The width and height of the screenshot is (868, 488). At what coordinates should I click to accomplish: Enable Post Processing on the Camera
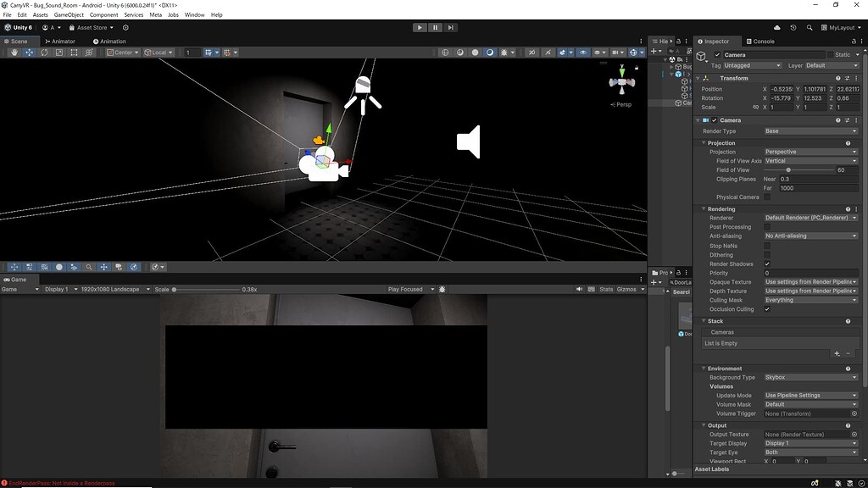pos(766,227)
